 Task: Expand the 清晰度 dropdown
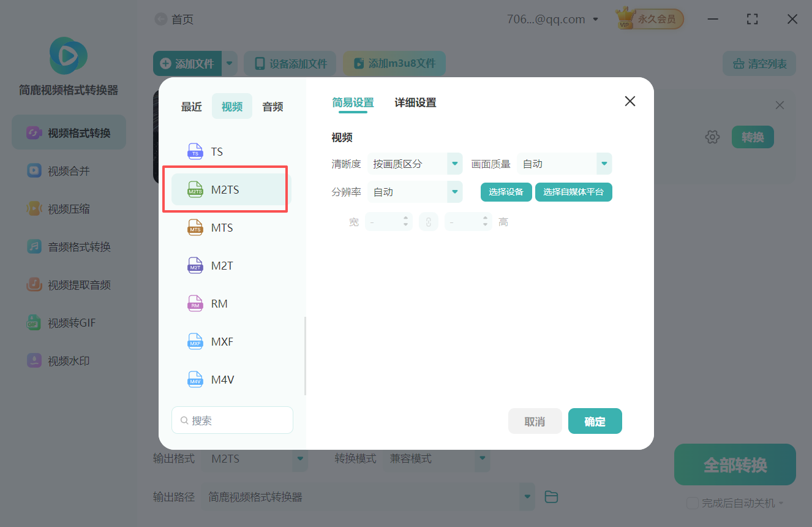point(454,164)
